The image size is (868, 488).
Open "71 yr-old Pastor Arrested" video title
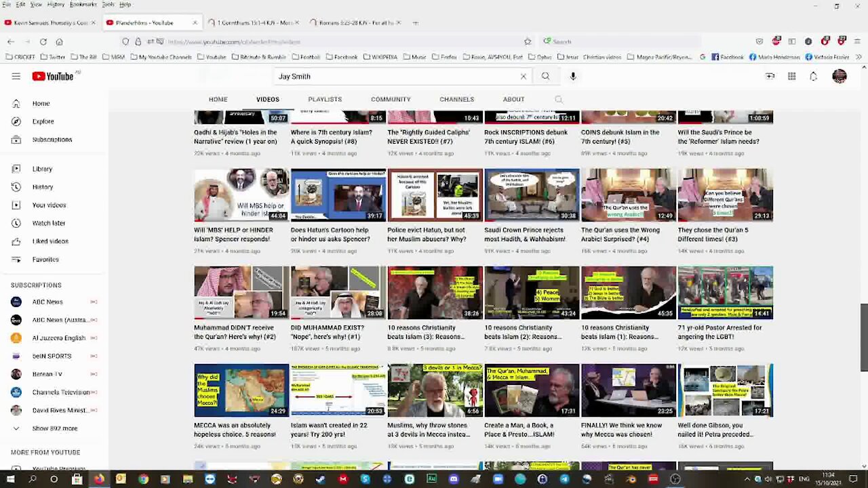pos(719,332)
